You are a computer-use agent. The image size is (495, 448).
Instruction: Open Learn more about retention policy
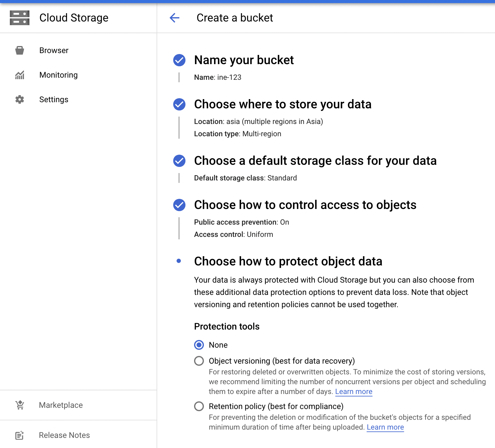coord(385,427)
